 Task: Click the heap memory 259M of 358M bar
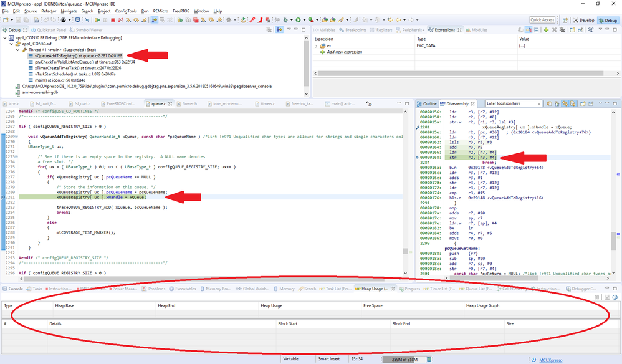pos(403,359)
